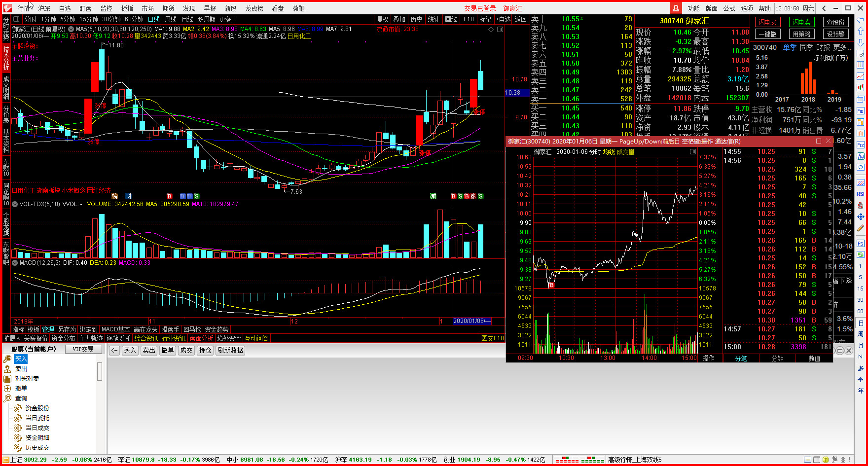Click the 闪电卖 button
Screen dimensions: 868x466
click(x=802, y=22)
